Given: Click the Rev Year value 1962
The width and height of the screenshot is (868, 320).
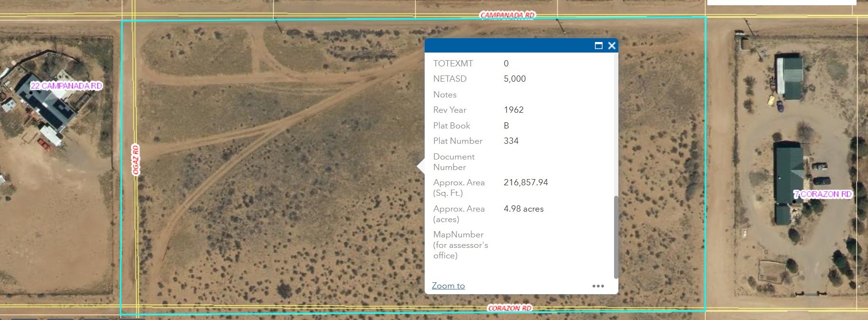Looking at the screenshot, I should click(x=514, y=110).
